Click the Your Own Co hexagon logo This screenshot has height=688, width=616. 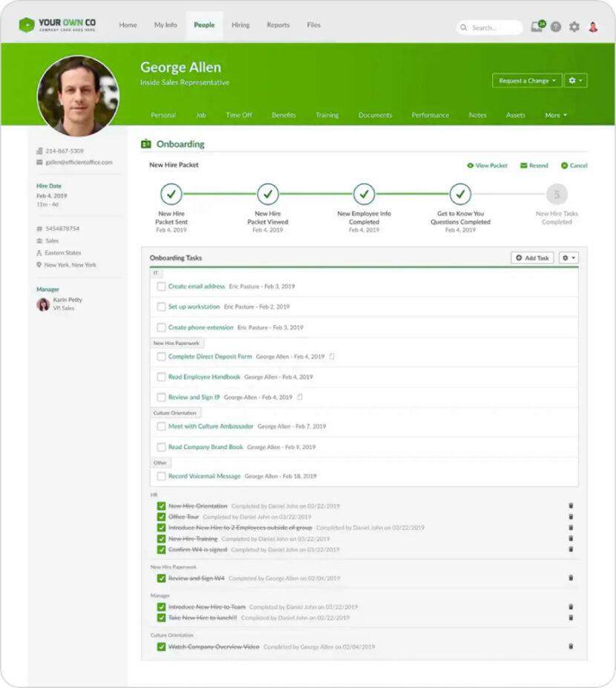point(26,24)
